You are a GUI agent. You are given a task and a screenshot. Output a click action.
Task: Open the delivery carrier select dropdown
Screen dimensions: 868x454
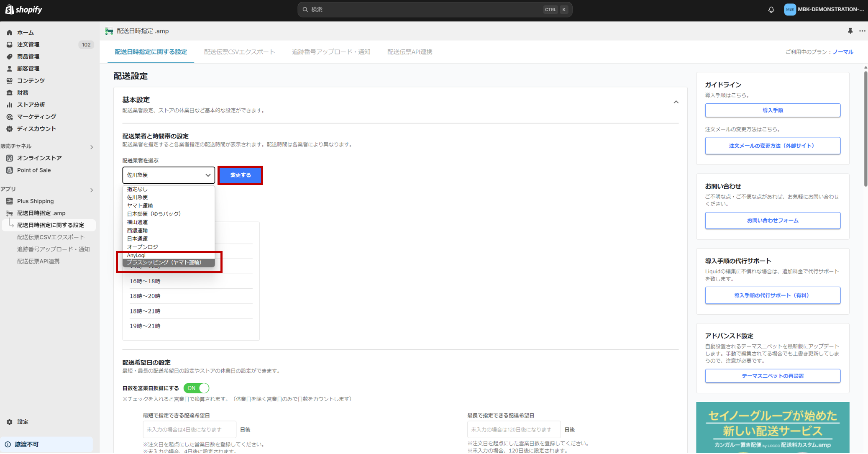(x=169, y=175)
